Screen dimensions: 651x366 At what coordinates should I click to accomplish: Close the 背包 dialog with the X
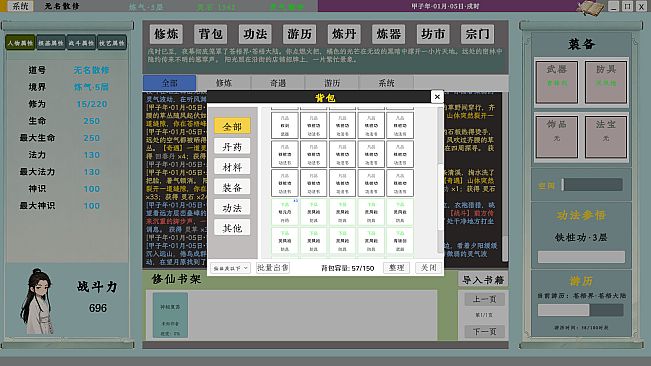437,97
